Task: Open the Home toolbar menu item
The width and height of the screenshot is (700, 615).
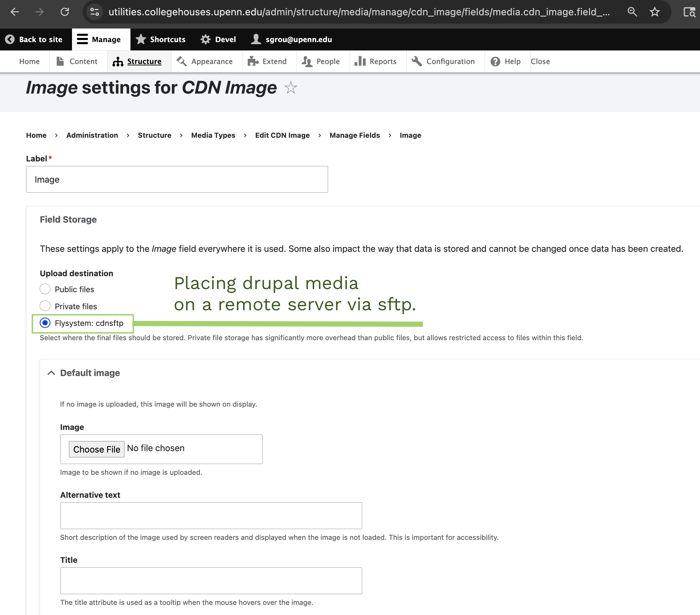Action: 29,61
